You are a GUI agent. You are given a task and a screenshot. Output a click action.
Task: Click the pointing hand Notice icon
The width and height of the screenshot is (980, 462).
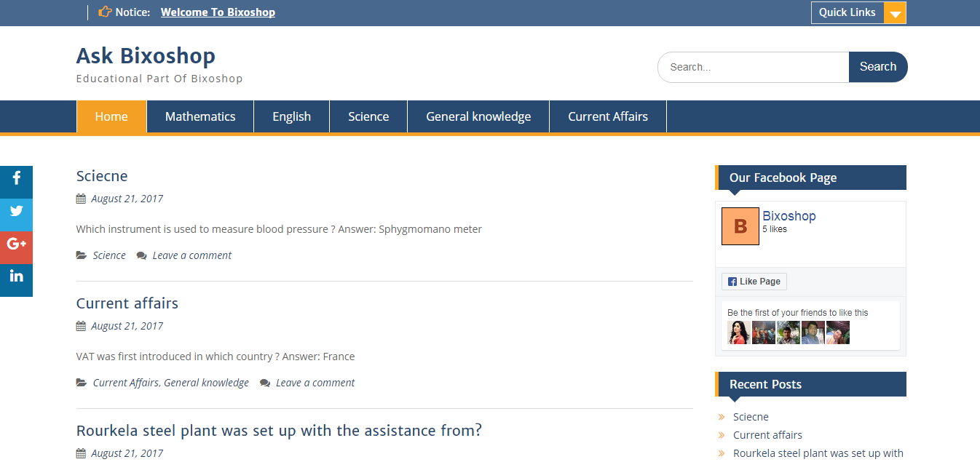point(105,12)
